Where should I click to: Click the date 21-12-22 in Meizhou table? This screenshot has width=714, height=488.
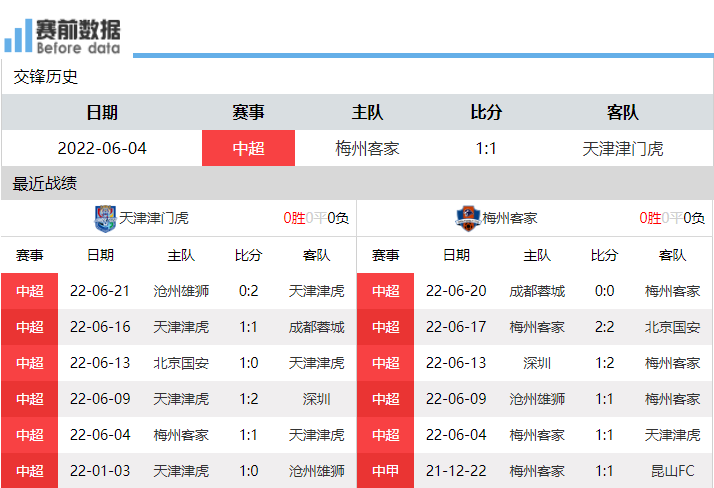(x=456, y=471)
